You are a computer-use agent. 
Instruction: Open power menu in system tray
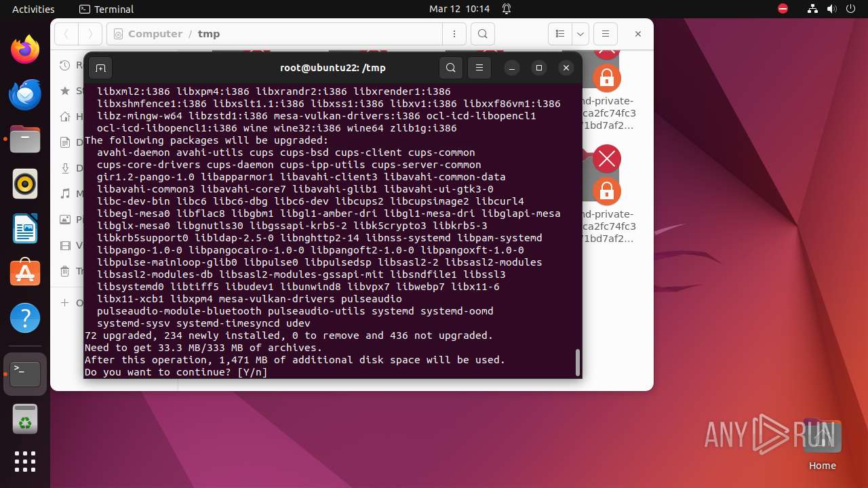(851, 9)
